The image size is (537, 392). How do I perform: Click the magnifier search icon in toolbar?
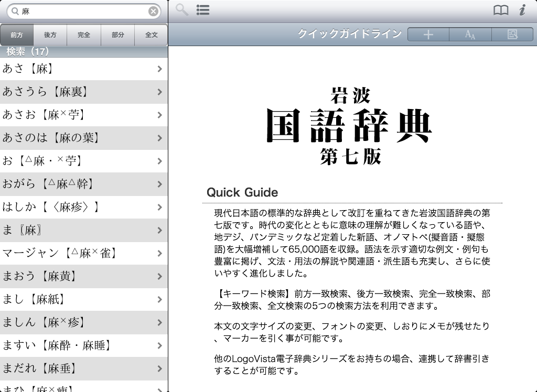point(182,10)
